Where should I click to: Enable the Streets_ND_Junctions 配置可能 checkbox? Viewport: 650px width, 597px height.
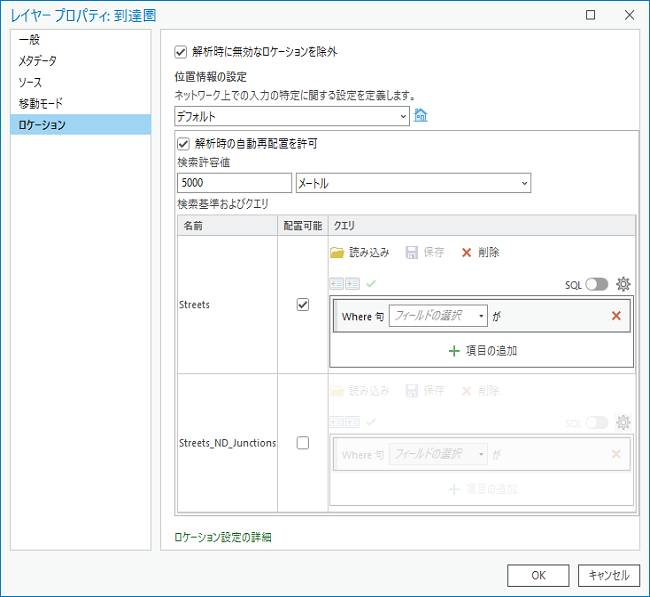[303, 443]
